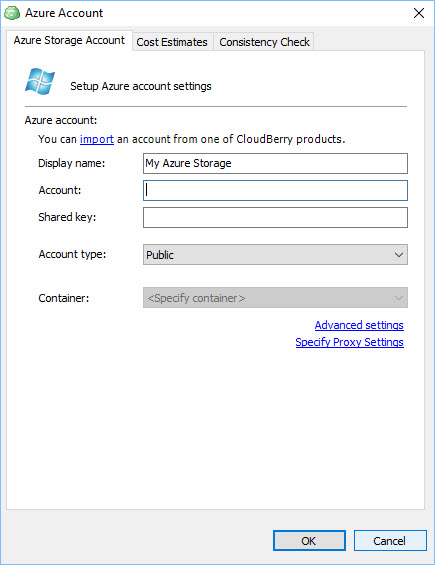
Task: Open the Cost Estimates tab
Action: 172,42
